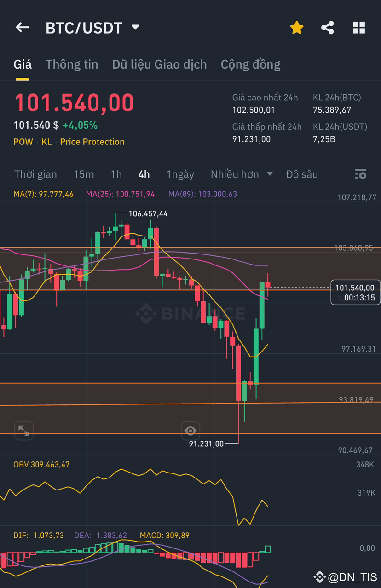The image size is (381, 588).
Task: Open the BTC/USDT pair selector dropdown
Action: click(x=134, y=27)
